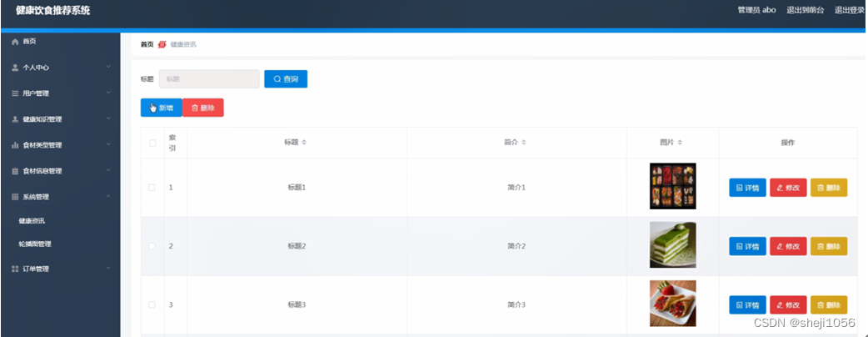Click the list icon next to 用户管理
The image size is (868, 337).
(15, 93)
